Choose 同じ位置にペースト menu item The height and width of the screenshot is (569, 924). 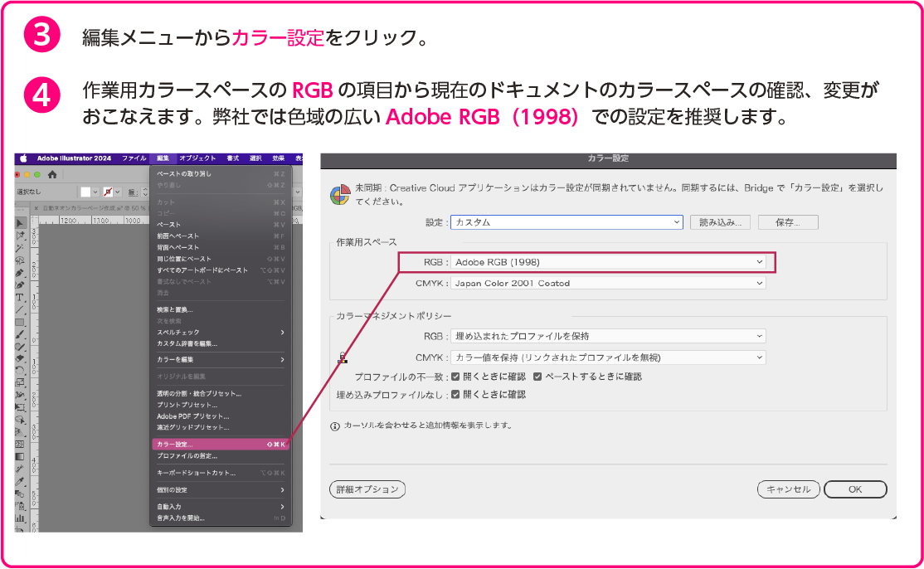(221, 259)
